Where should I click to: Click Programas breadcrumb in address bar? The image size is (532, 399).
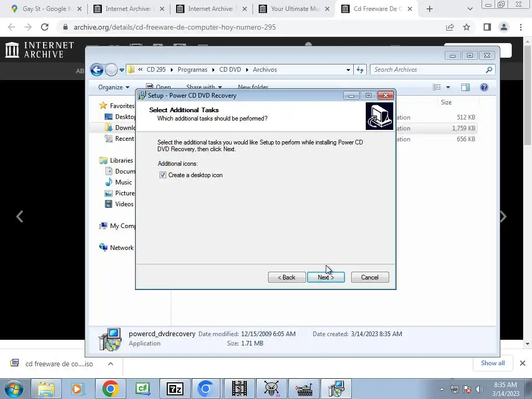(x=192, y=70)
